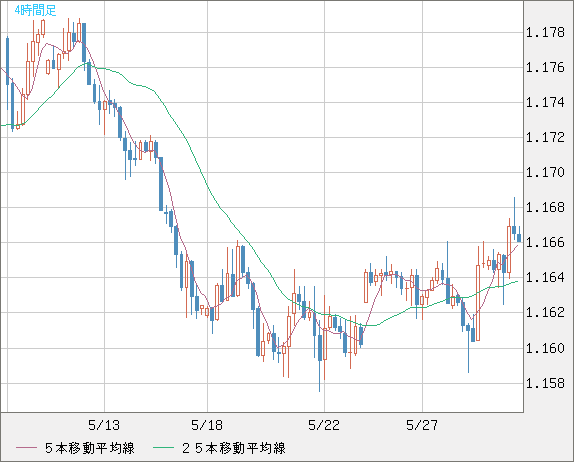
Task: Click the 1.166 price axis label
Action: point(545,242)
